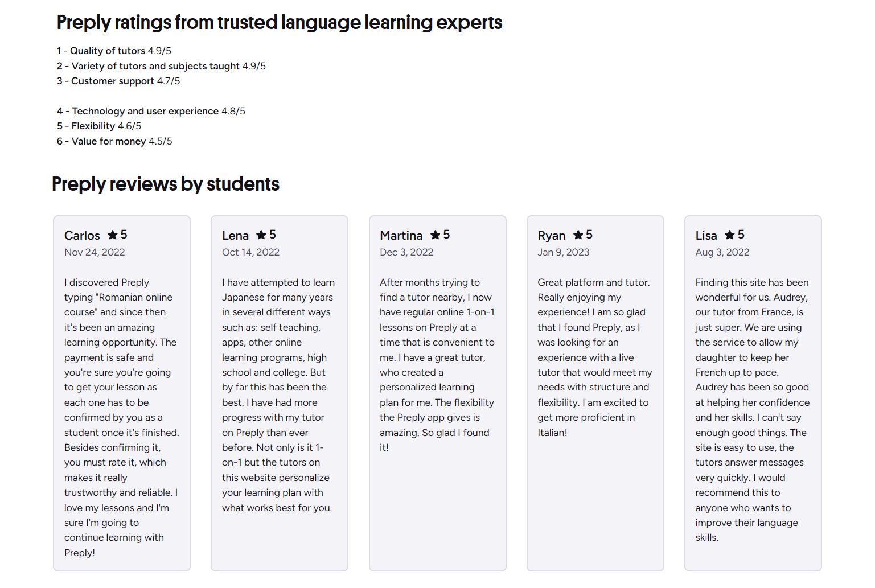Viewport: 875px width, 588px height.
Task: Click the star icon beside Lena
Action: (261, 235)
